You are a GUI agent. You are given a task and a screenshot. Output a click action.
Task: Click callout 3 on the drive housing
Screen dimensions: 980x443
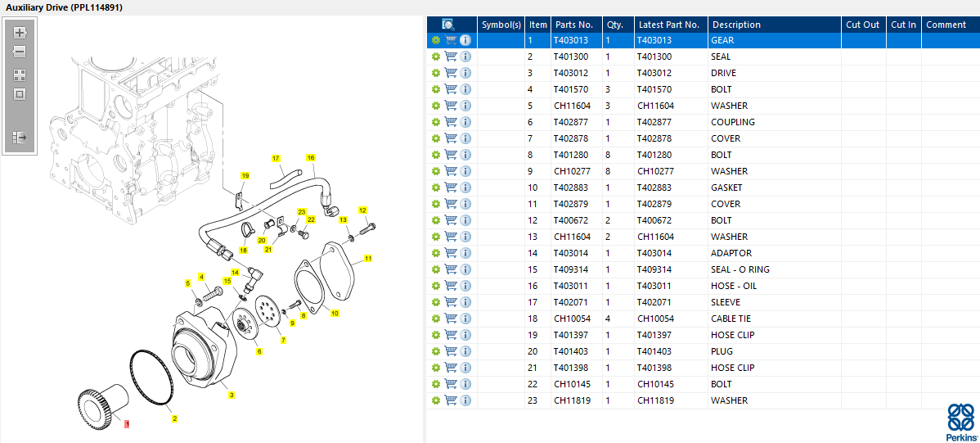pos(232,395)
